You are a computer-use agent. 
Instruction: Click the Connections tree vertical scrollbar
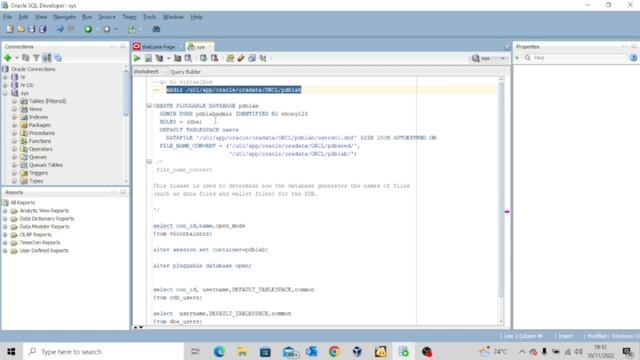(126, 93)
